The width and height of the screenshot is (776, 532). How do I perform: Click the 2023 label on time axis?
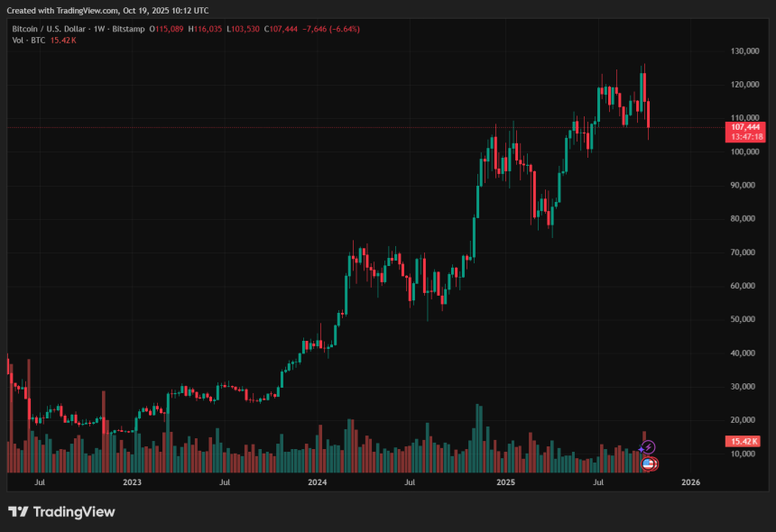(x=132, y=482)
